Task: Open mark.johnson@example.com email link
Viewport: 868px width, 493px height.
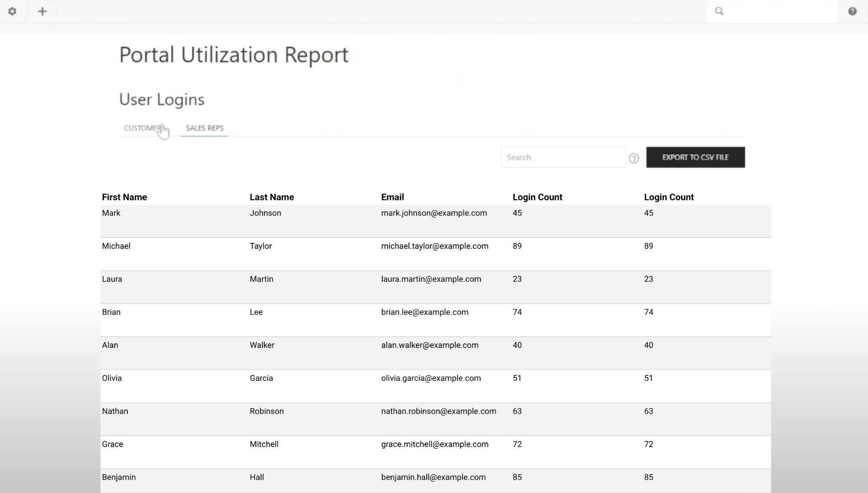Action: click(x=434, y=213)
